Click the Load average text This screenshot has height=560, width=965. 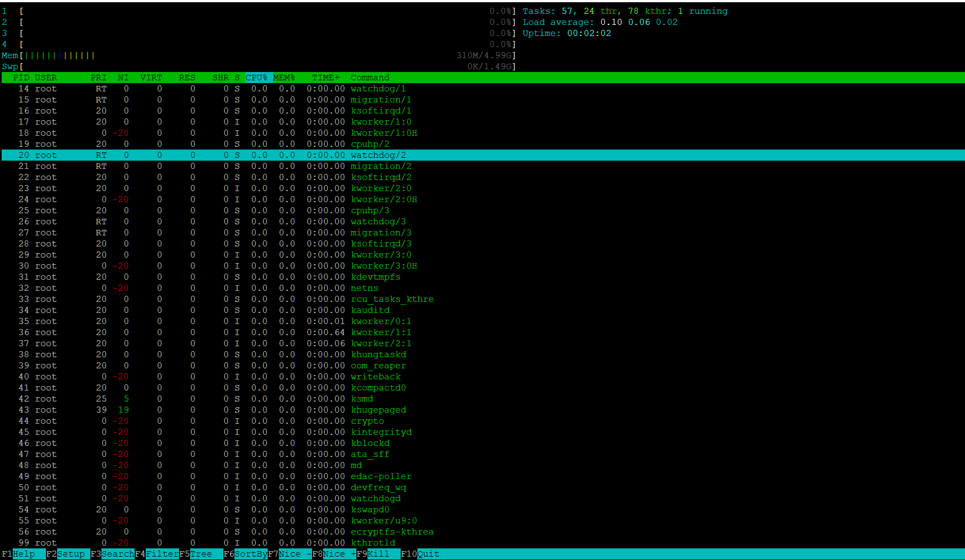coord(600,22)
